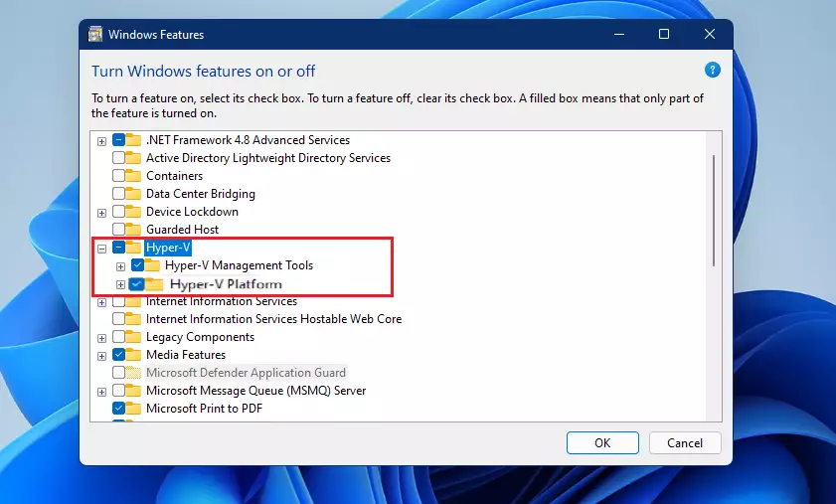The image size is (836, 504).
Task: Select the Legacy Components item
Action: click(200, 337)
